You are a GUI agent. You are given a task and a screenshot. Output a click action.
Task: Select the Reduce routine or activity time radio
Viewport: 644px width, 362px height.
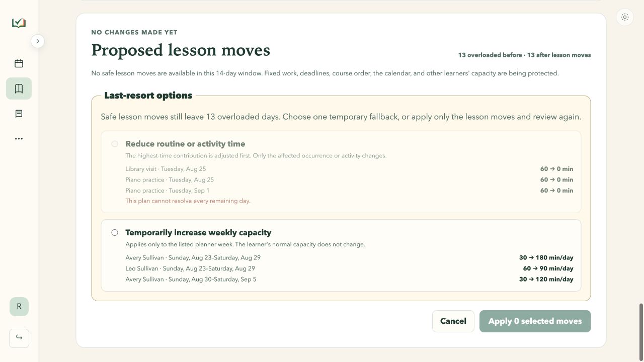point(115,144)
